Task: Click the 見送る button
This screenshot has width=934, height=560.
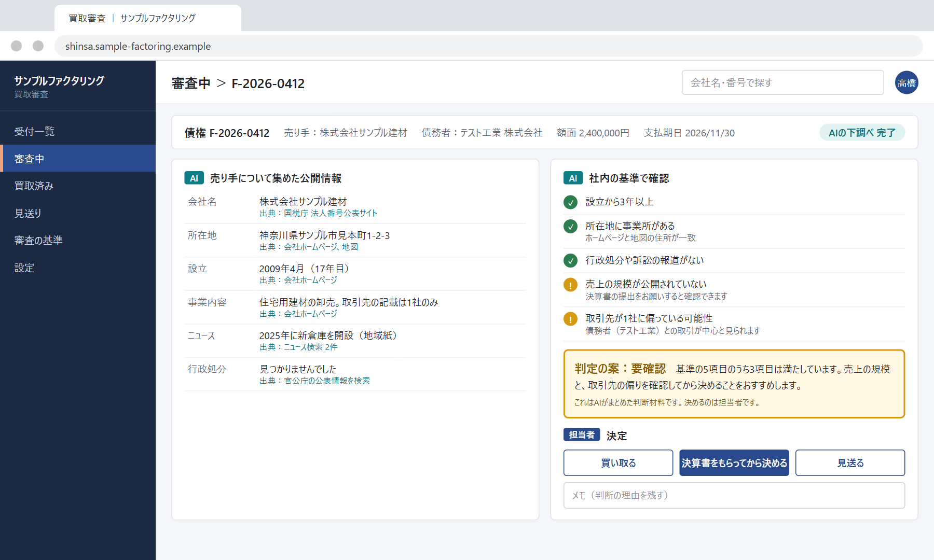Action: 850,463
